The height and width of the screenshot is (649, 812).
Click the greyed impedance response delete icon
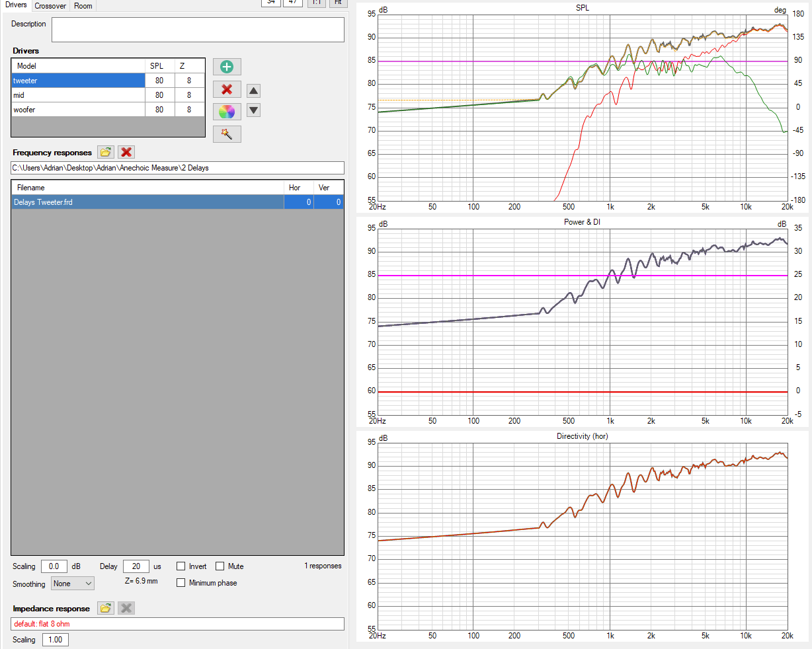point(126,608)
